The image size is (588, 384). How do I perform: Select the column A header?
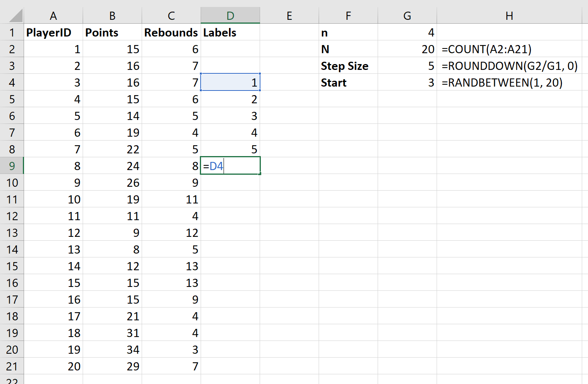(53, 16)
